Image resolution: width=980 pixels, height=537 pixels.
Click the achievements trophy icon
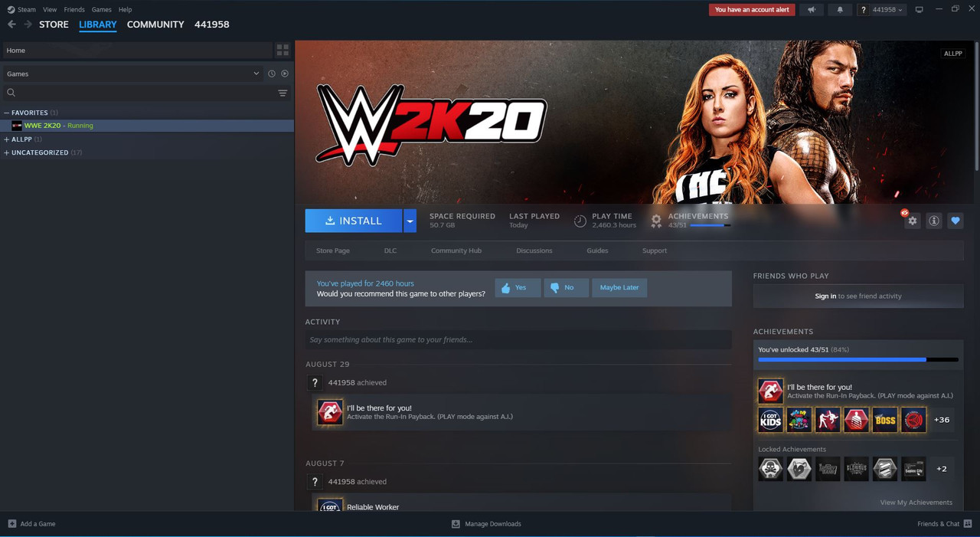(656, 221)
